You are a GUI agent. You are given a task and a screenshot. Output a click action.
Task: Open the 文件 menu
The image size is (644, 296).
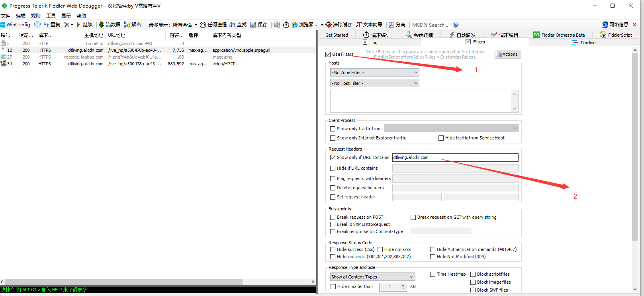[6, 16]
